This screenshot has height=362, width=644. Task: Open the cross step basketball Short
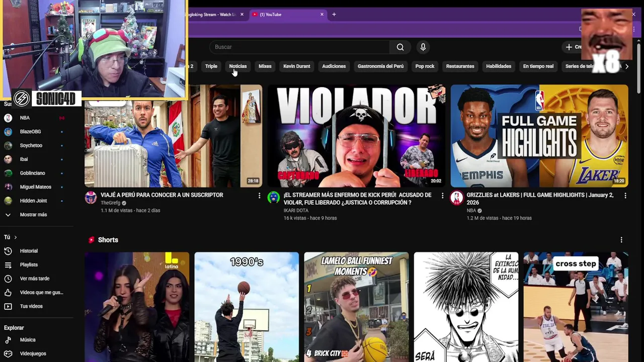576,307
